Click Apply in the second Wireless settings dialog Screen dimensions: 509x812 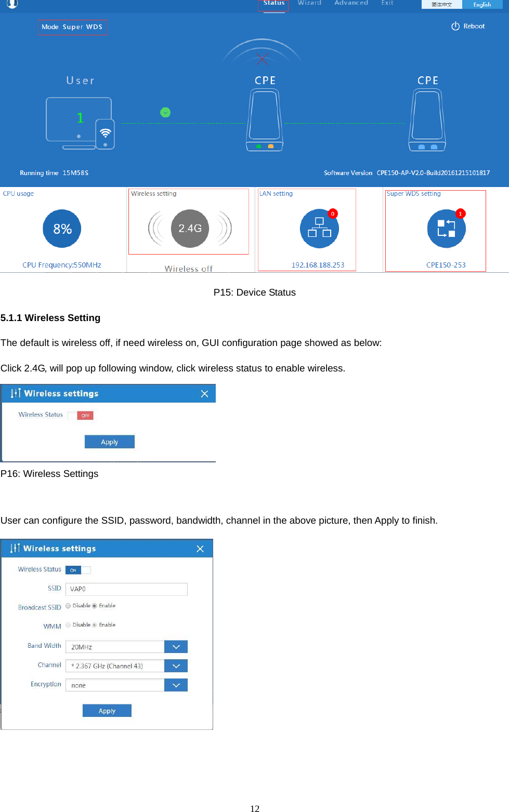[107, 711]
